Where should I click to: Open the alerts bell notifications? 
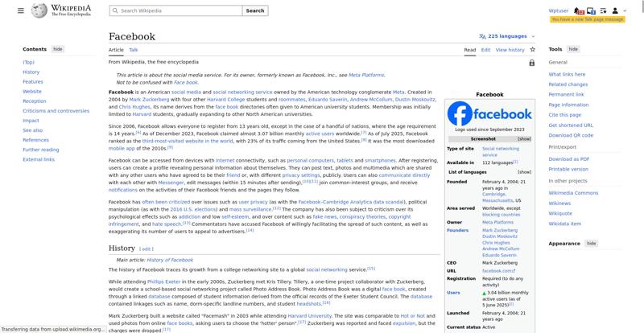point(580,10)
